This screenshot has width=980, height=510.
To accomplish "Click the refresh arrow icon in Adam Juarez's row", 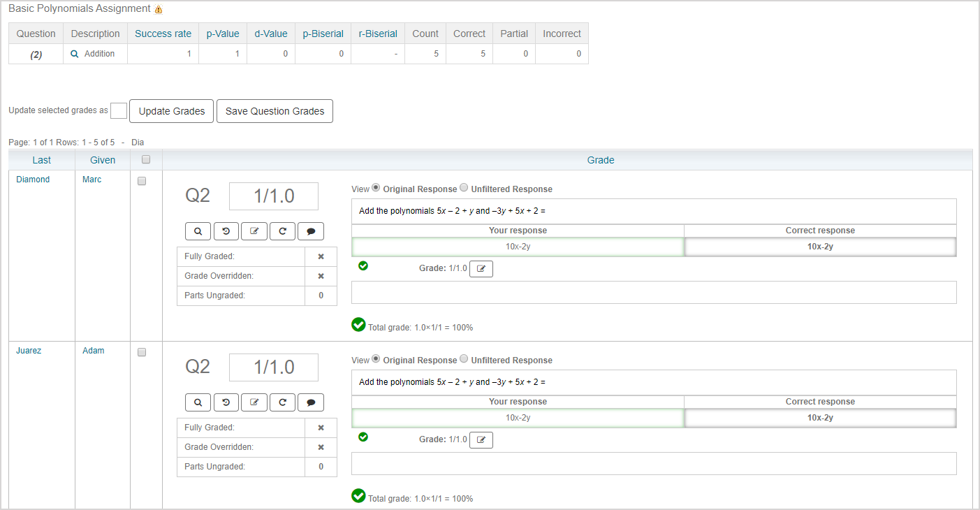I will pyautogui.click(x=282, y=402).
